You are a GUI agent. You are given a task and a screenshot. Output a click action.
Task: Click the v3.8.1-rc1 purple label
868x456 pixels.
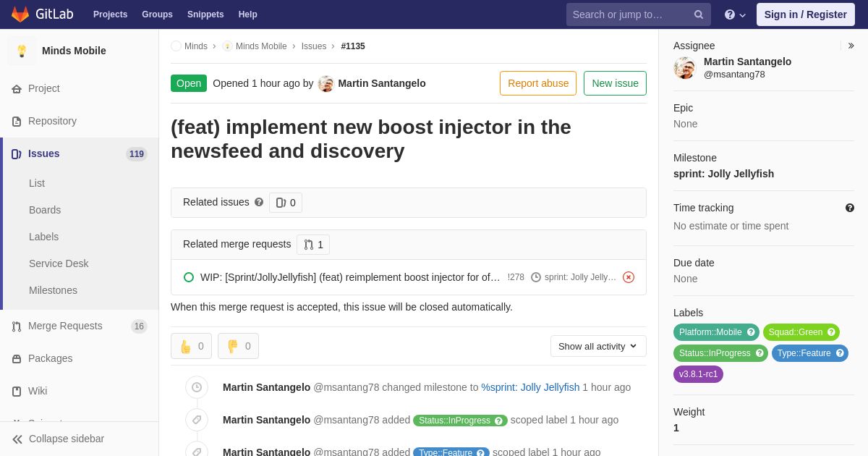click(698, 374)
